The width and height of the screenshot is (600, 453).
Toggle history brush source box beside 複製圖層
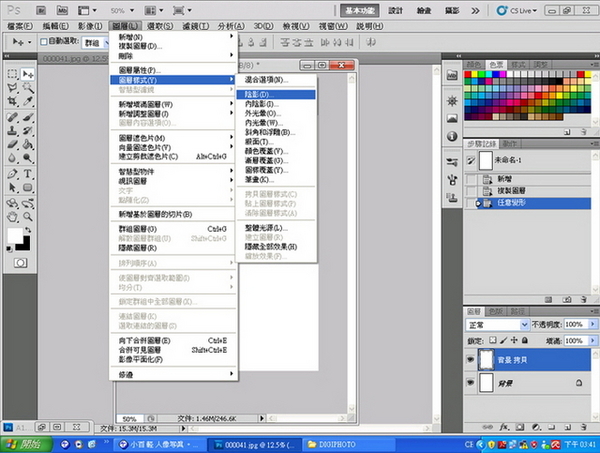[x=471, y=191]
